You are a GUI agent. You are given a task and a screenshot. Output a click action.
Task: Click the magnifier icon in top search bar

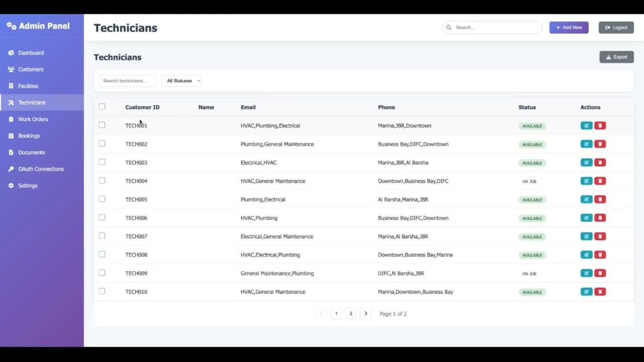pos(449,28)
